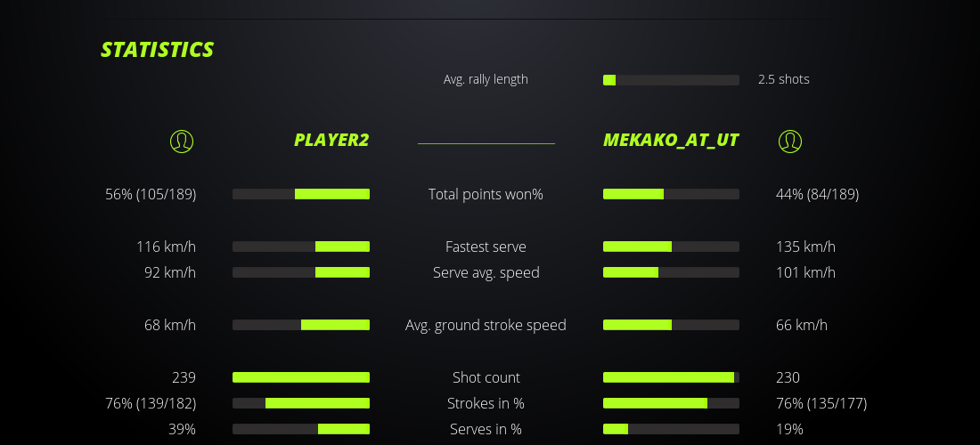Click the STATISTICS heading
The height and width of the screenshot is (445, 980).
(158, 50)
